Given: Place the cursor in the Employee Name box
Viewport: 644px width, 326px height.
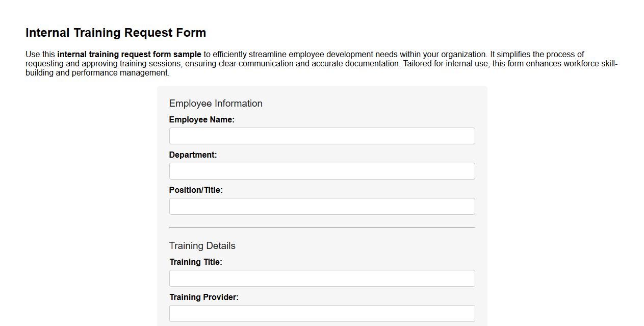Looking at the screenshot, I should coord(322,136).
